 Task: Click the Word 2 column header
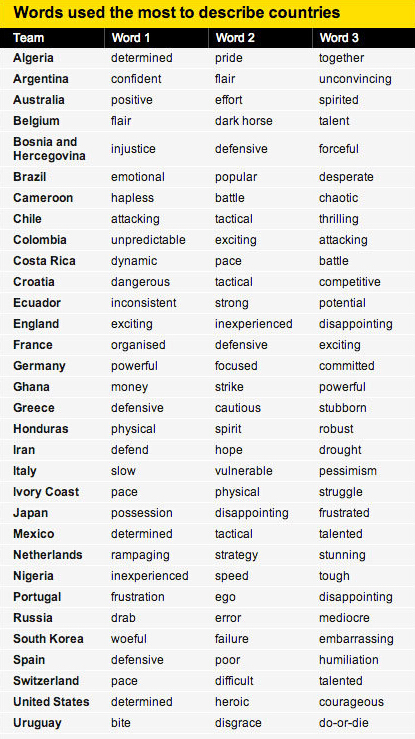[x=235, y=38]
